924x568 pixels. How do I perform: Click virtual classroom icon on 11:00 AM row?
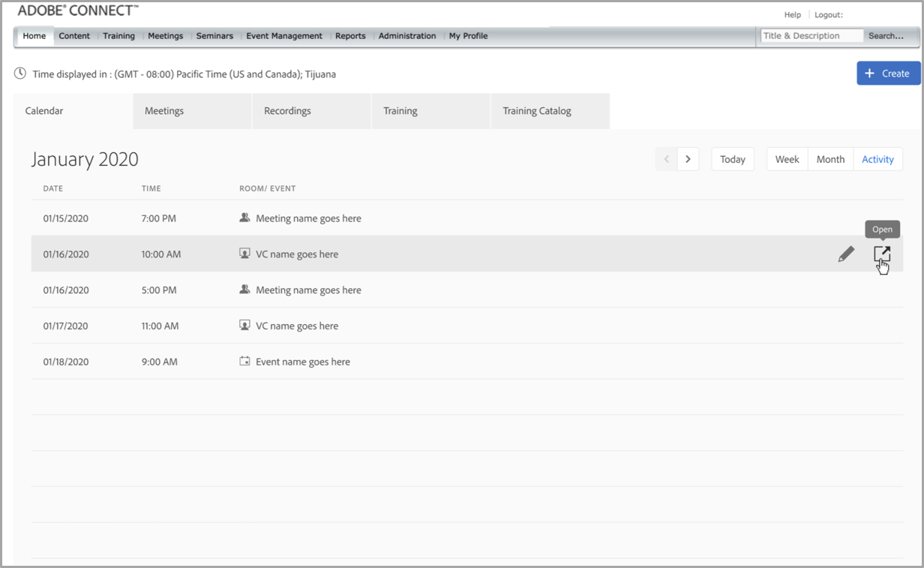pos(244,325)
